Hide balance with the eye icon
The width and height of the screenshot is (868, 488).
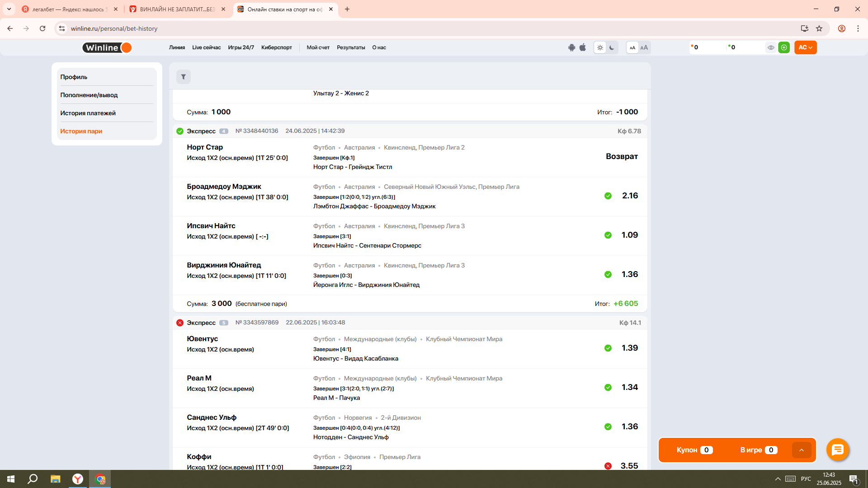click(x=771, y=47)
